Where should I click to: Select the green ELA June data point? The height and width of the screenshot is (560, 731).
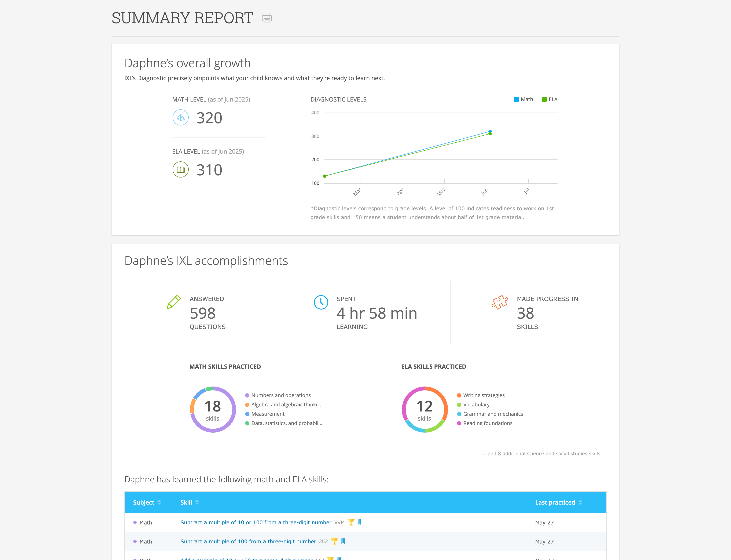[490, 134]
